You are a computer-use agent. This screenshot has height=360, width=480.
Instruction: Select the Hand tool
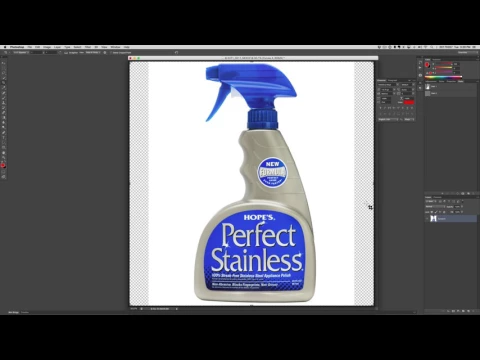point(4,153)
